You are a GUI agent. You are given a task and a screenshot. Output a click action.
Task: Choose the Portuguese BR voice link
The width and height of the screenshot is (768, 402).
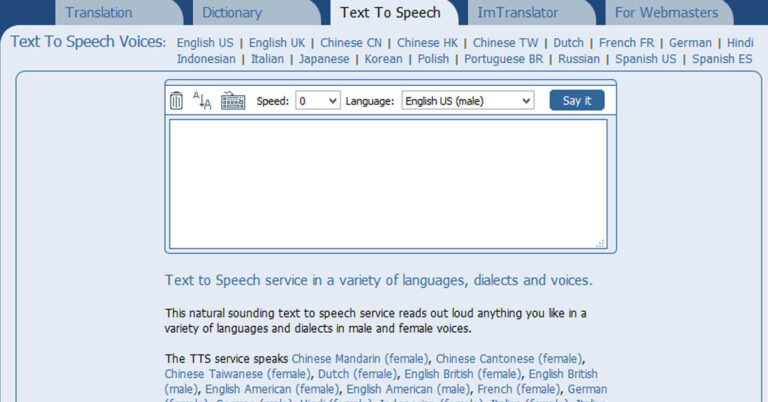504,59
